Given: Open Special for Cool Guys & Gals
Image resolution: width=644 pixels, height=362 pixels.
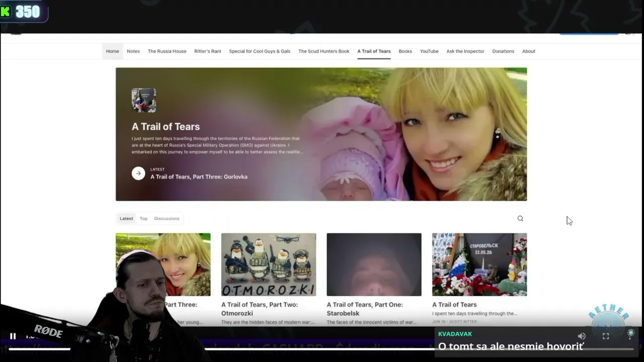Looking at the screenshot, I should tap(260, 51).
